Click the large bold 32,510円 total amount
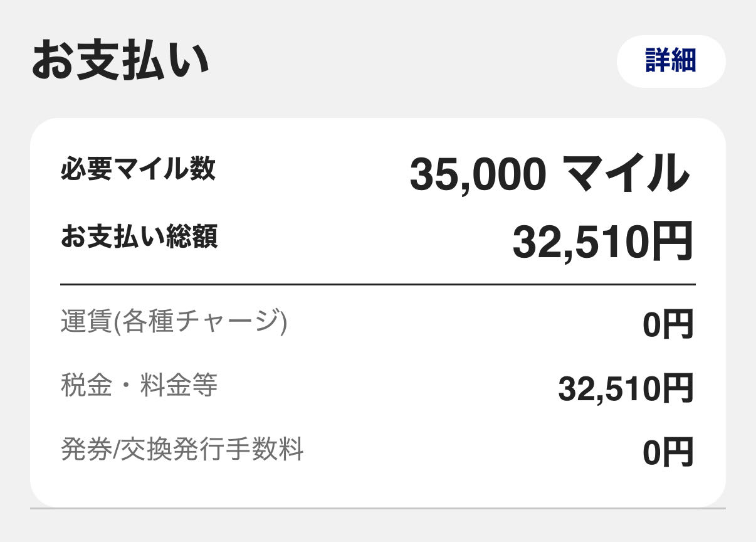Viewport: 756px width, 542px height. (603, 242)
